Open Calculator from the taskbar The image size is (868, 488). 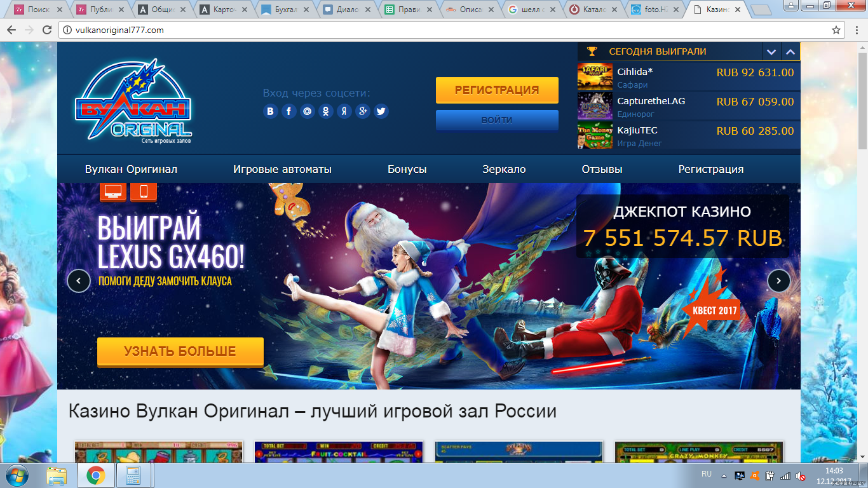tap(133, 475)
